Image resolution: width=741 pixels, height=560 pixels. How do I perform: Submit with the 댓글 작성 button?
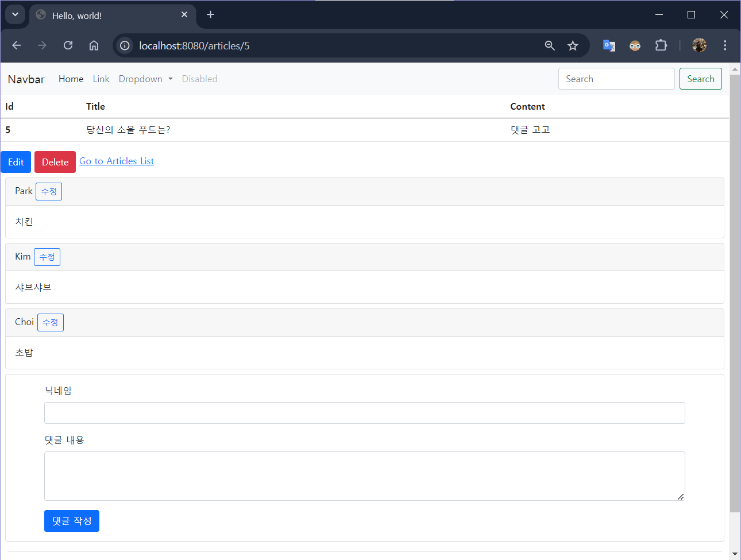click(x=72, y=521)
